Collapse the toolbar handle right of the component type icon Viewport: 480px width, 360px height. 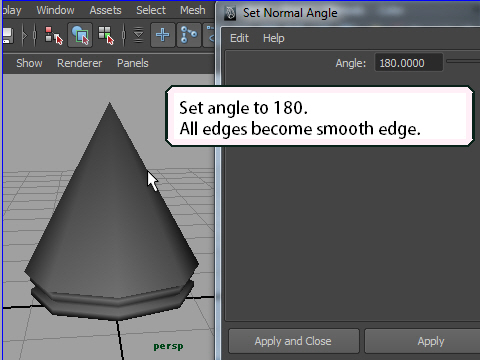click(124, 35)
